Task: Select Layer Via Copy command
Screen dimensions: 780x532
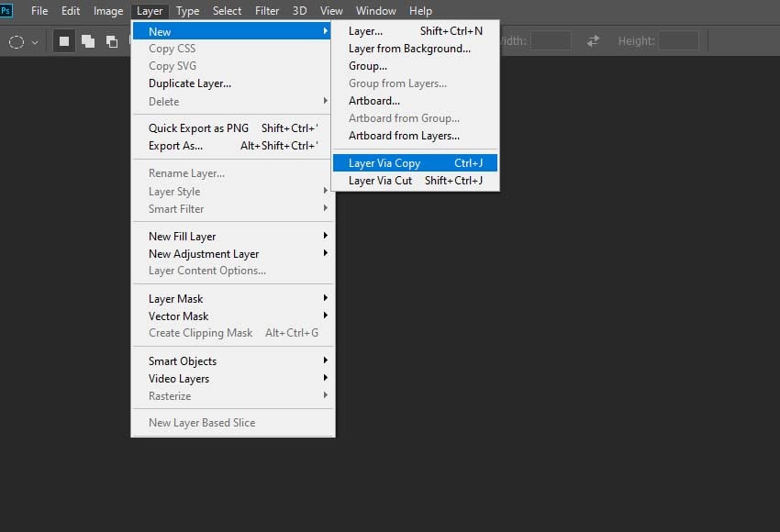Action: point(416,162)
